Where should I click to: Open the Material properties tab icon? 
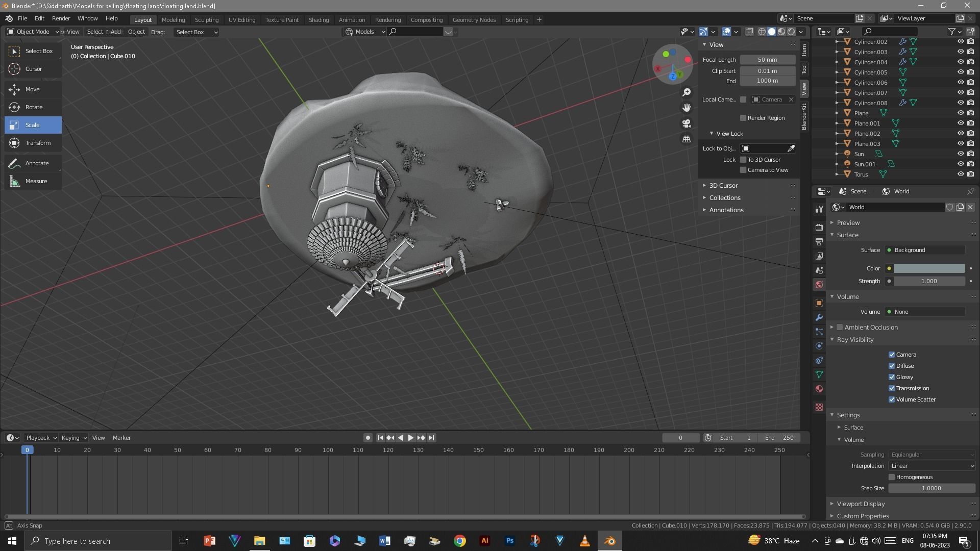click(819, 389)
